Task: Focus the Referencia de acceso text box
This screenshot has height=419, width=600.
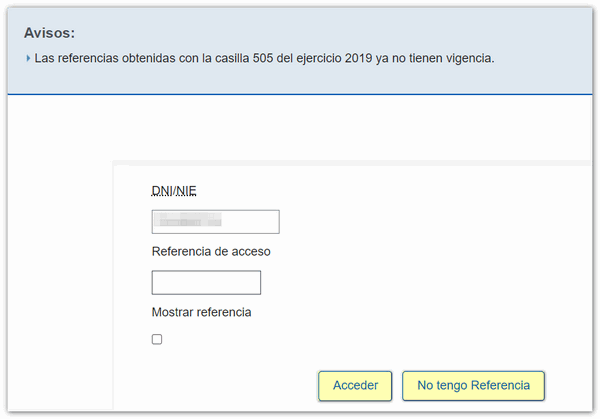Action: tap(206, 282)
